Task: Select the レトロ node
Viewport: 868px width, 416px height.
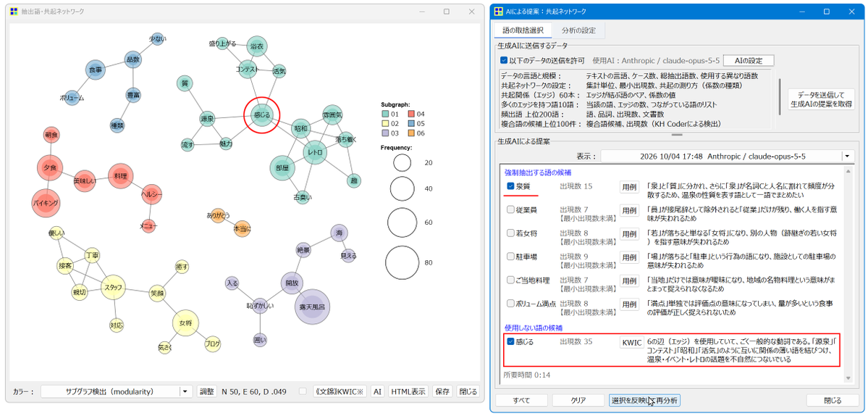Action: (315, 152)
